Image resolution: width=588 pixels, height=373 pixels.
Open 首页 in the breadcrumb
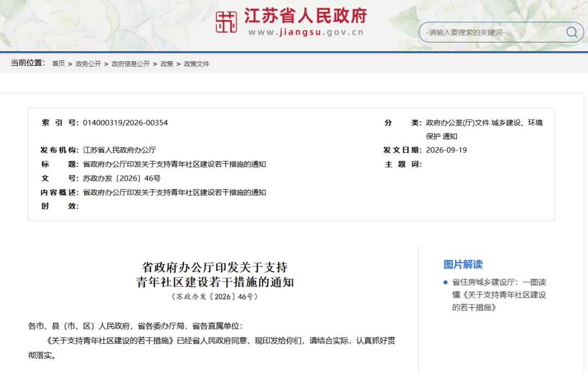point(58,64)
